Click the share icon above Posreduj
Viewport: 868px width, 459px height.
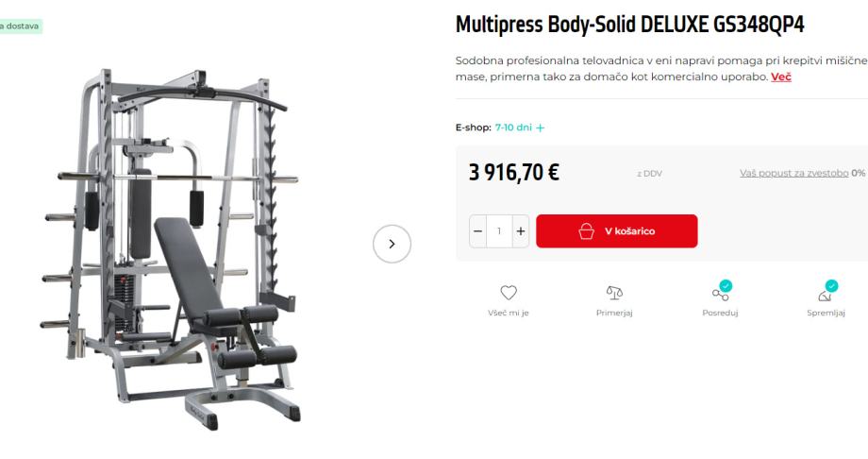coord(720,295)
